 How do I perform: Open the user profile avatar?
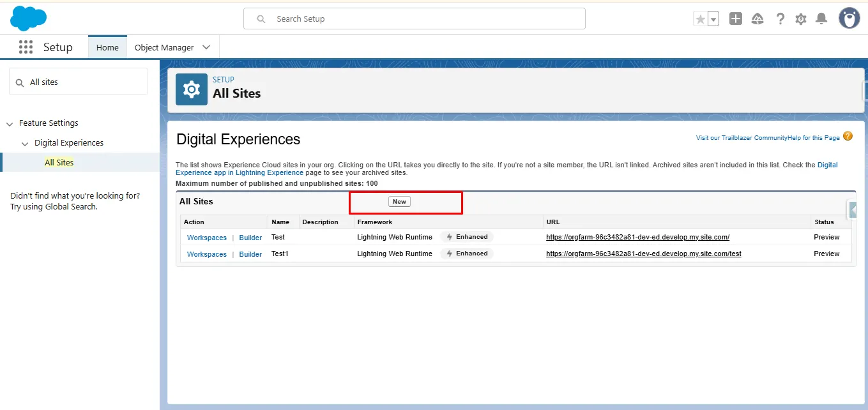849,19
